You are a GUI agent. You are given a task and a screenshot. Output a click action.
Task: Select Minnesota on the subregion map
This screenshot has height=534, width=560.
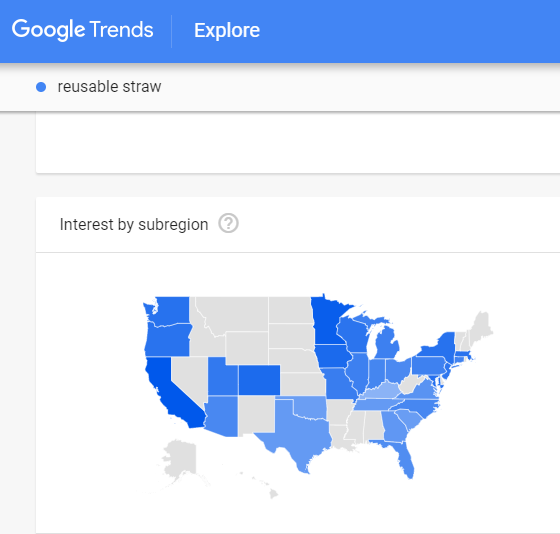pos(327,323)
